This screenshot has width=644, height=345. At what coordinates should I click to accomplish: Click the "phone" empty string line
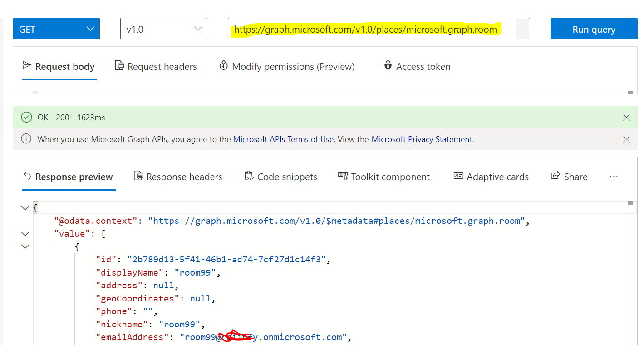pyautogui.click(x=126, y=311)
